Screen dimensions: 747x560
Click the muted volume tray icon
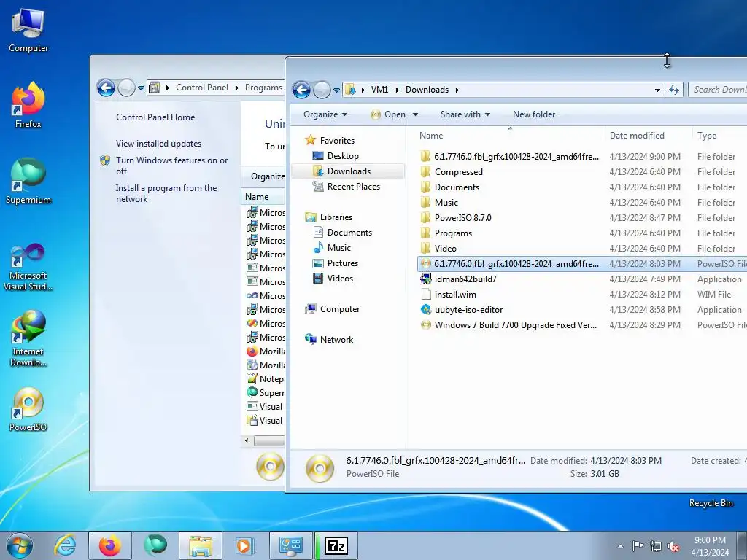pyautogui.click(x=673, y=546)
